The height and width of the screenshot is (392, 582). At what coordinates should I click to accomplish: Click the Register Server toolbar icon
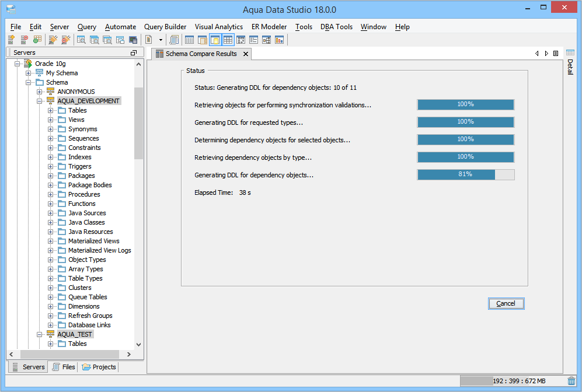[12, 40]
